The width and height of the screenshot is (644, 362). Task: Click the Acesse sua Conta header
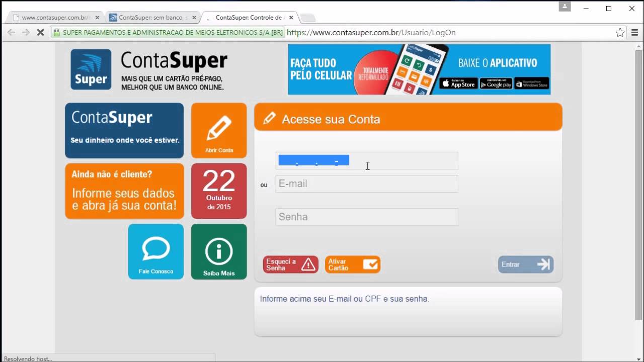(x=408, y=117)
